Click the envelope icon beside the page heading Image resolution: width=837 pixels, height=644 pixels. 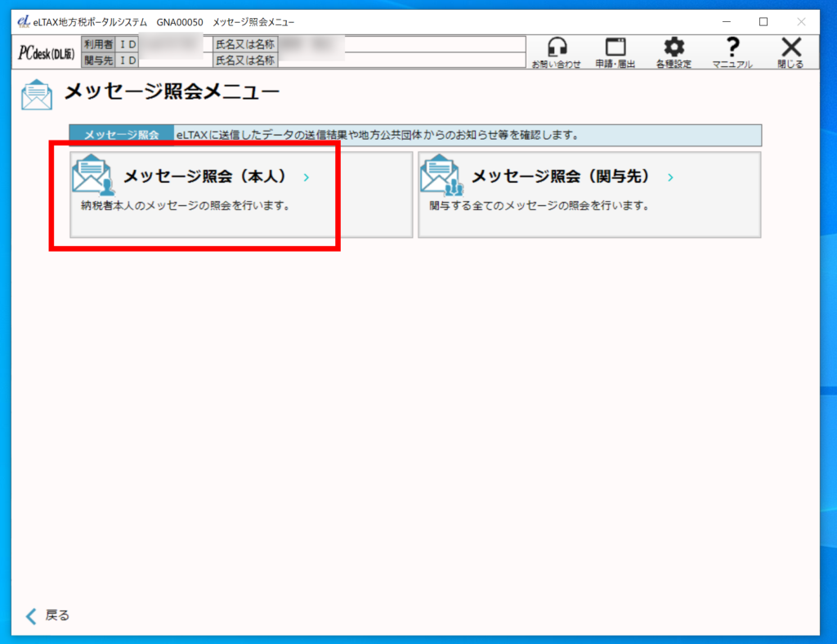click(37, 95)
